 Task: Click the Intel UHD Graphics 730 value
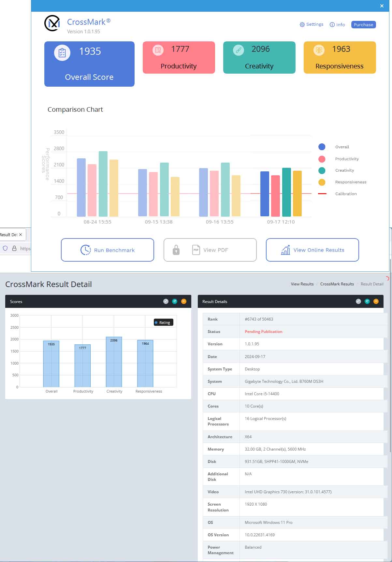[288, 492]
